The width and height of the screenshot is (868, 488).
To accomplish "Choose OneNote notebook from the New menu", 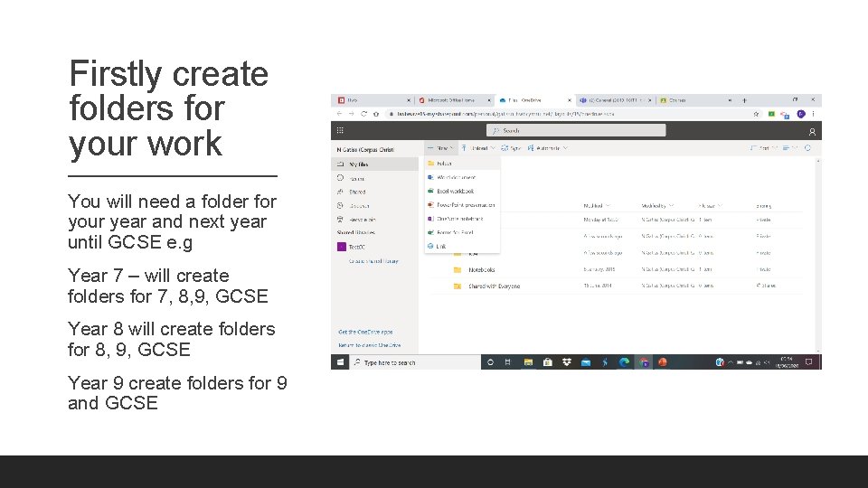I will (x=462, y=219).
